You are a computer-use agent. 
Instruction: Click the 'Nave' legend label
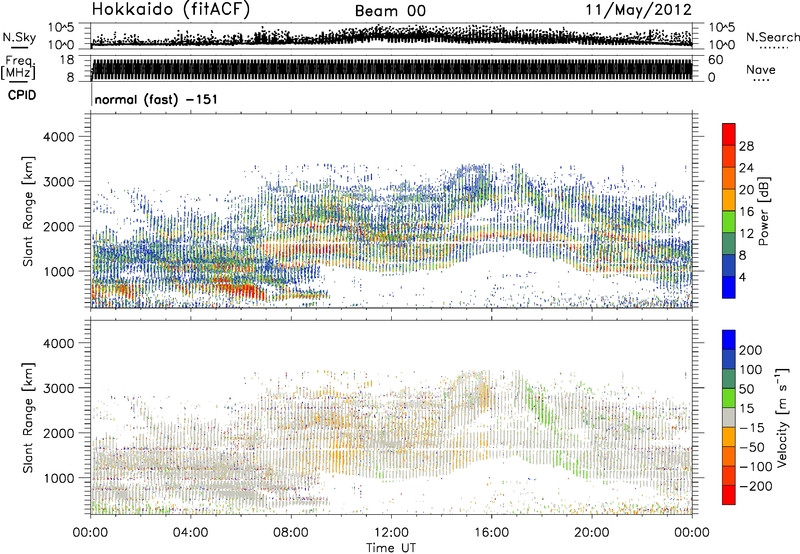pos(760,69)
